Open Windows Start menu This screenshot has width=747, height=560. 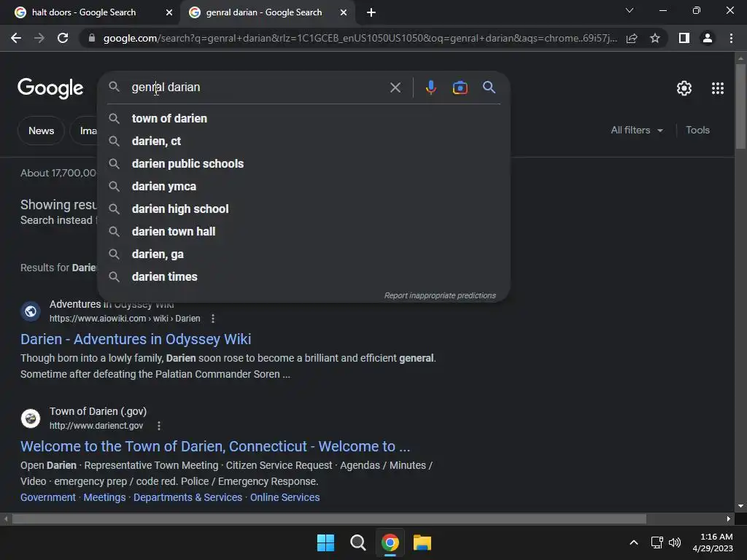click(x=326, y=542)
